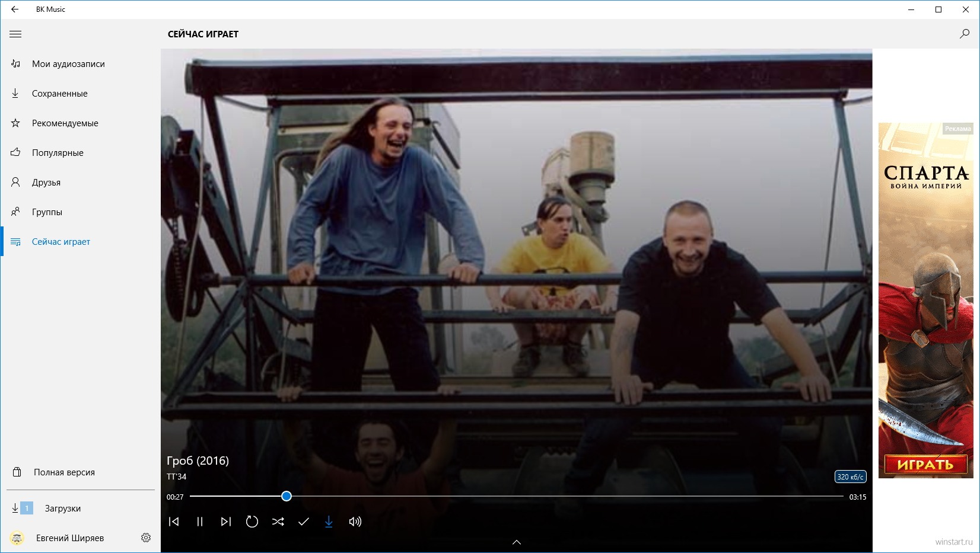Open Евгений Ширяев profile
This screenshot has height=553, width=980.
70,538
